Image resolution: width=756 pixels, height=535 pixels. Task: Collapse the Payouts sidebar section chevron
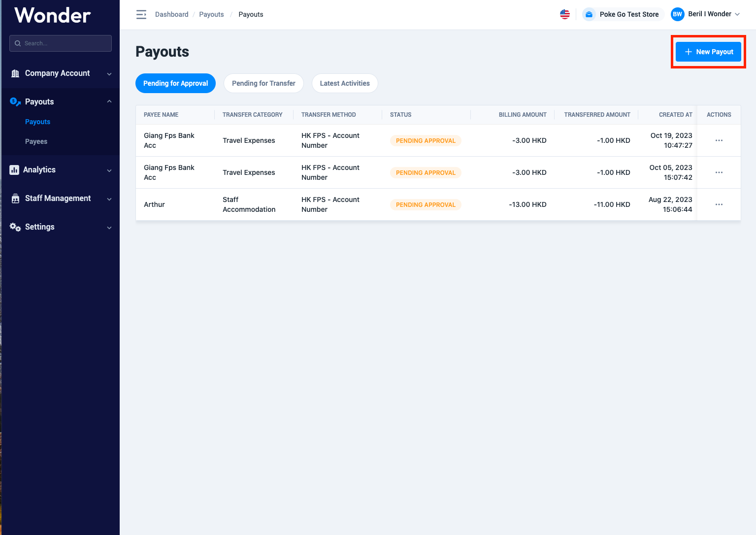(x=109, y=101)
